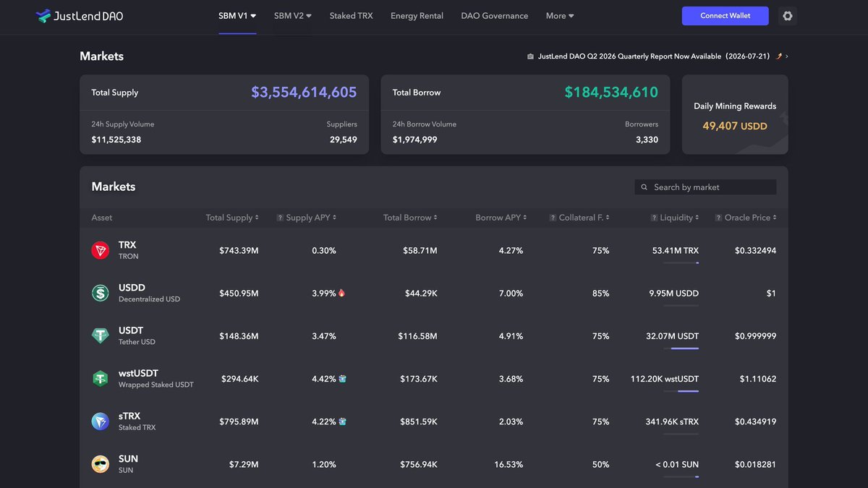
Task: Click the SUN token icon
Action: [x=101, y=464]
